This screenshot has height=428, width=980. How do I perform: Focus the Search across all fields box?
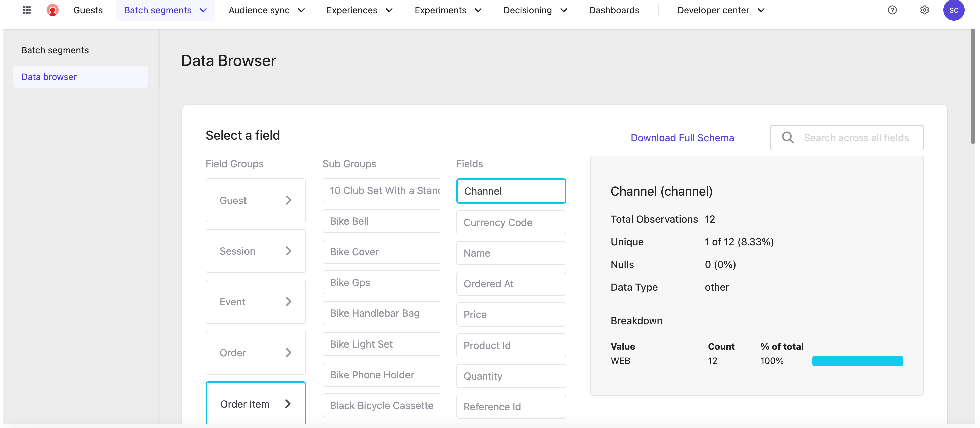point(856,138)
